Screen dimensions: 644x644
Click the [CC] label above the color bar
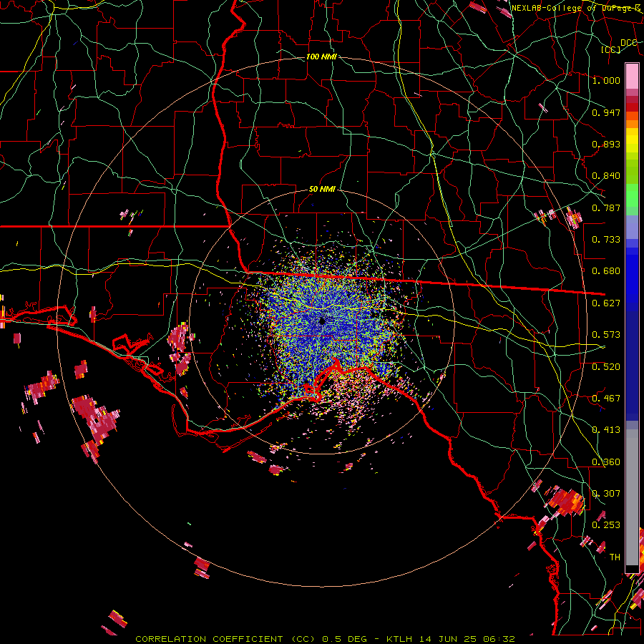click(x=611, y=49)
